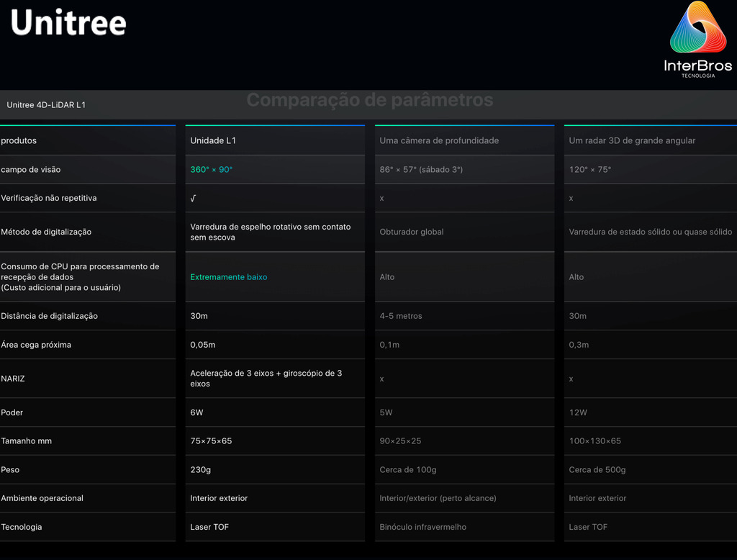Click 'Método de digitalização' row label

pos(46,232)
